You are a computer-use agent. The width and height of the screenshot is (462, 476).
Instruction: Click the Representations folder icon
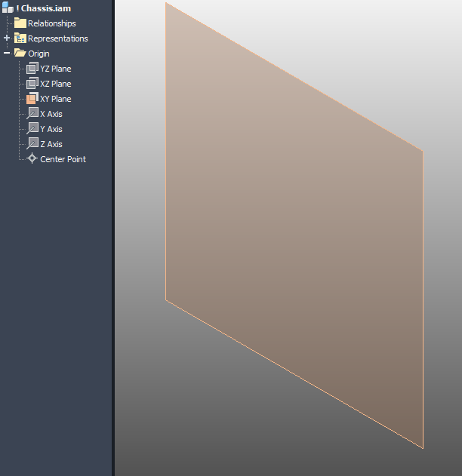coord(20,38)
